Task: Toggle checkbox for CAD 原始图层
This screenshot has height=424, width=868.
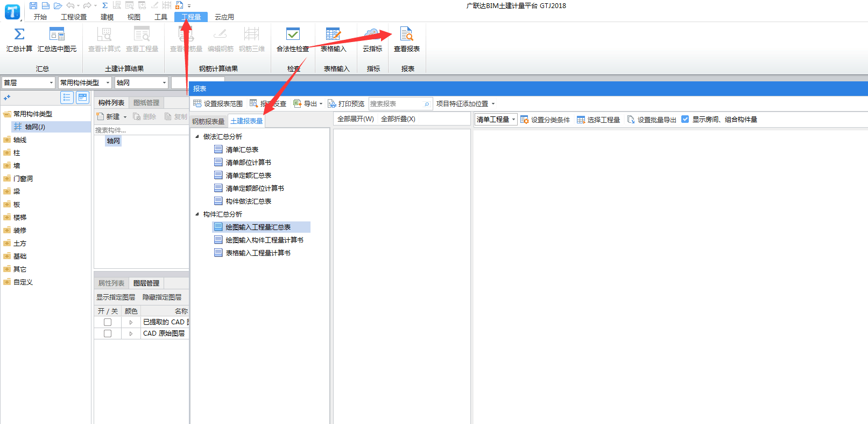Action: point(108,333)
